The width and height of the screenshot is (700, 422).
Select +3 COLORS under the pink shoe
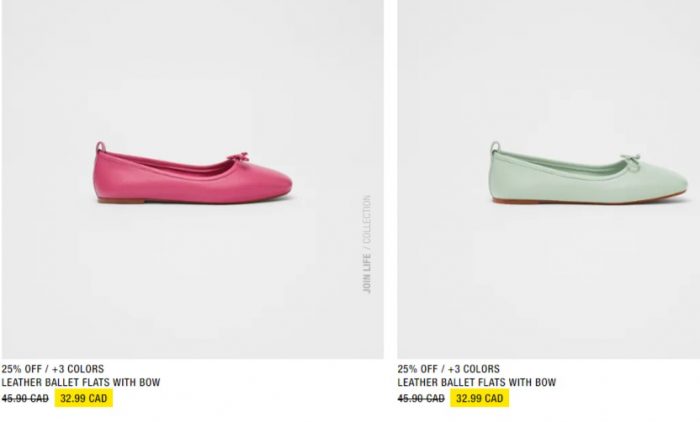click(x=78, y=369)
